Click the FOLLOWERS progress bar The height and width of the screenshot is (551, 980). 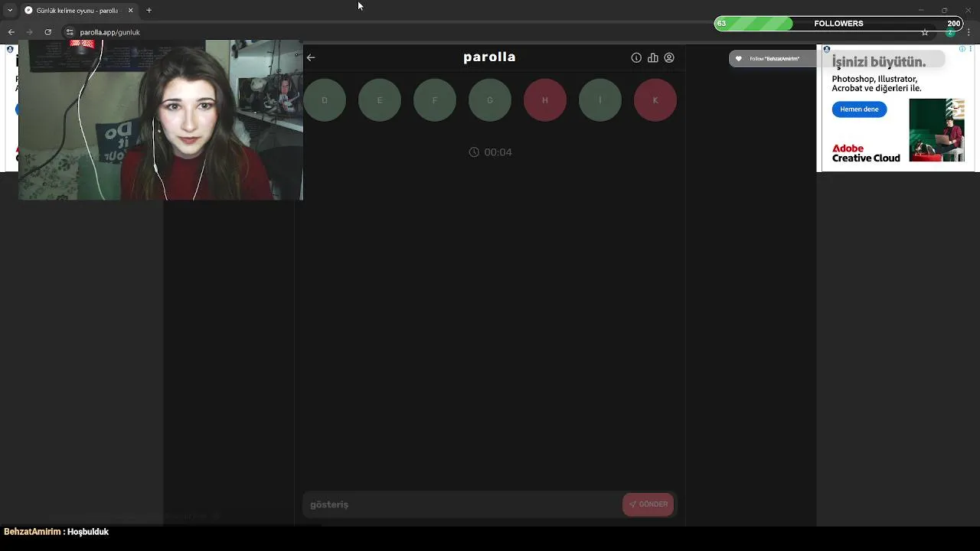tap(838, 24)
